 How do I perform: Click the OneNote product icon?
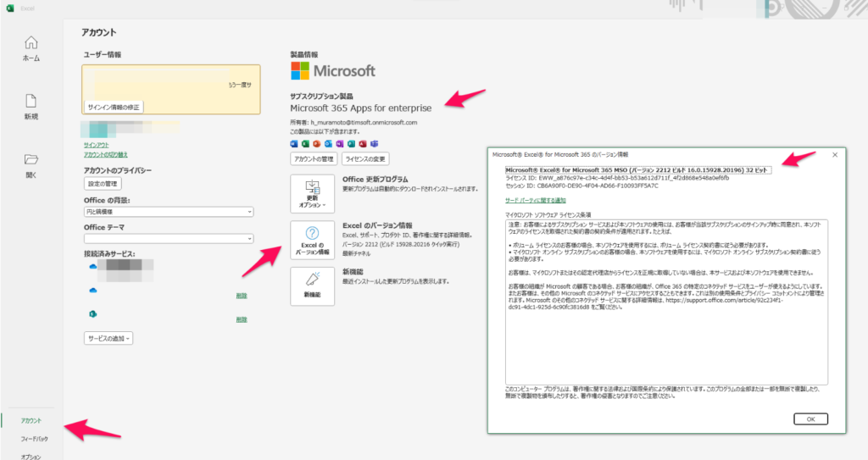click(x=340, y=144)
